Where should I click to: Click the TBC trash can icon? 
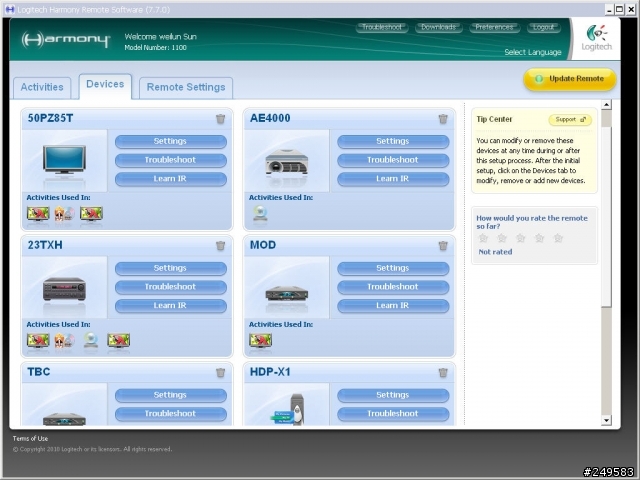pyautogui.click(x=220, y=373)
